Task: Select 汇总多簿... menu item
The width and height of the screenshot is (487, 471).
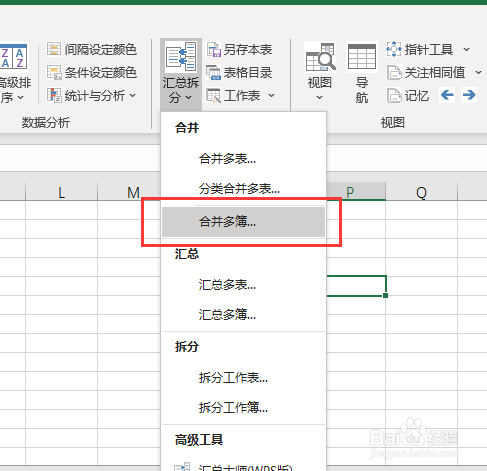Action: (243, 315)
